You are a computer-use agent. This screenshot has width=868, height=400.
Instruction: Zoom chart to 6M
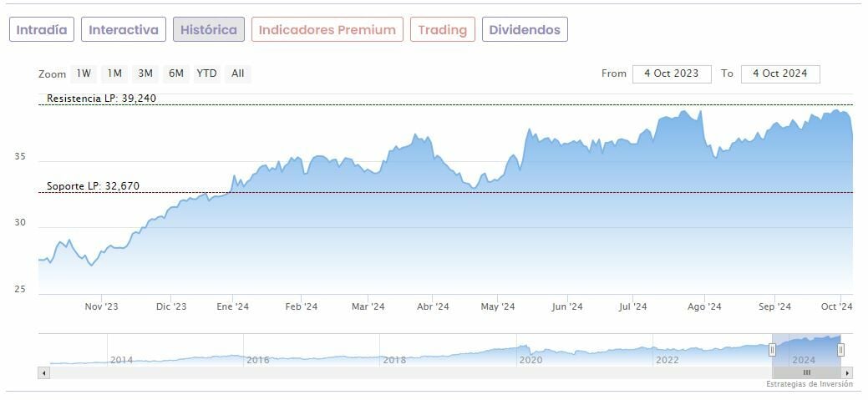pyautogui.click(x=175, y=73)
